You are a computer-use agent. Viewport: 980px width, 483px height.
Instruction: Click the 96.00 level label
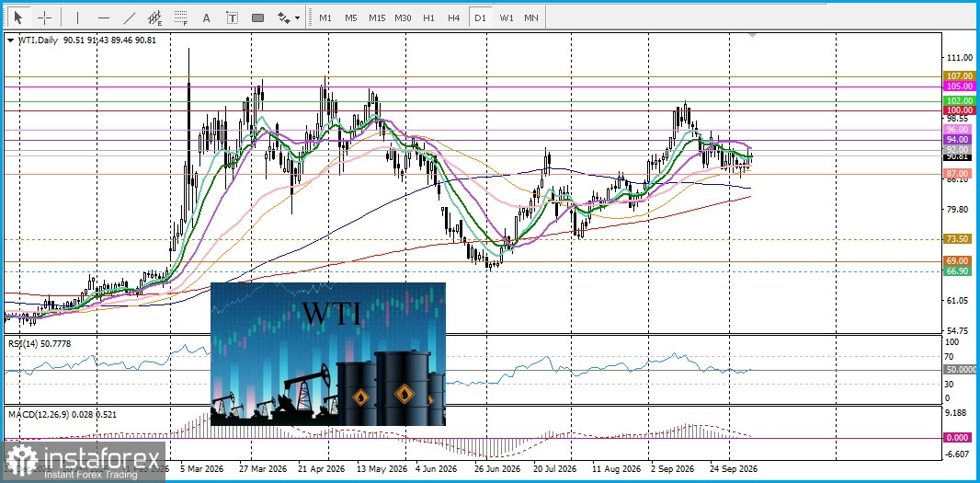pyautogui.click(x=960, y=130)
